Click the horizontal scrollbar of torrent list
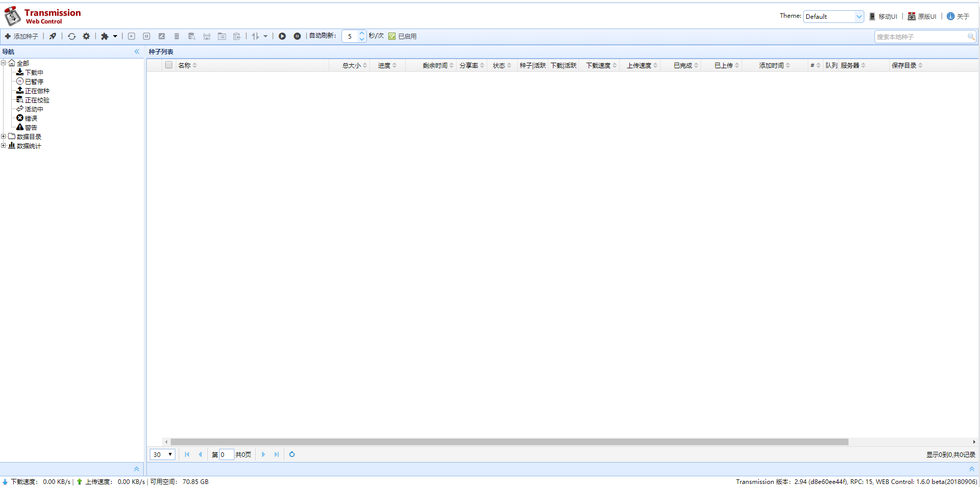Screen dimensions: 980x487 [510, 442]
